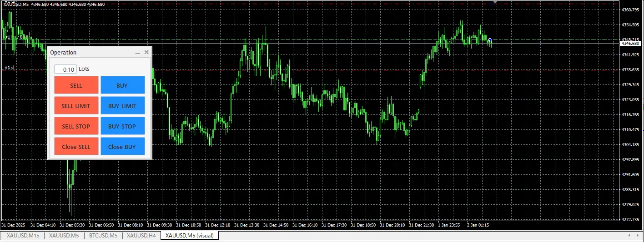The width and height of the screenshot is (644, 242).
Task: Click the 4310.475 price axis label
Action: (630, 129)
